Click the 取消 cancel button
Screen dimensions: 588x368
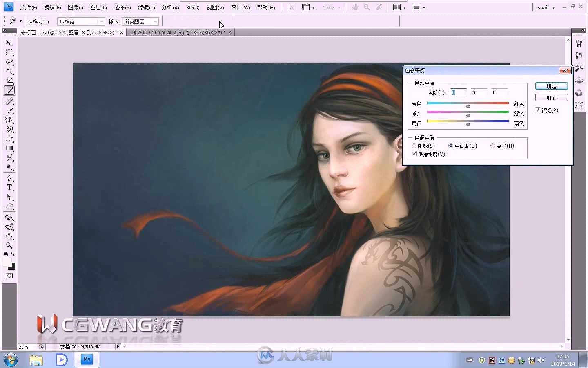point(552,98)
